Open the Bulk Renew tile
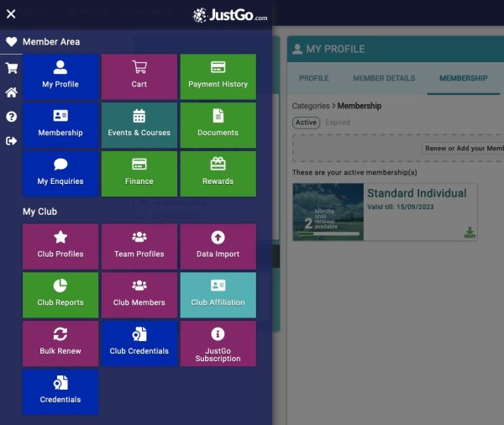The height and width of the screenshot is (425, 504). coord(60,344)
